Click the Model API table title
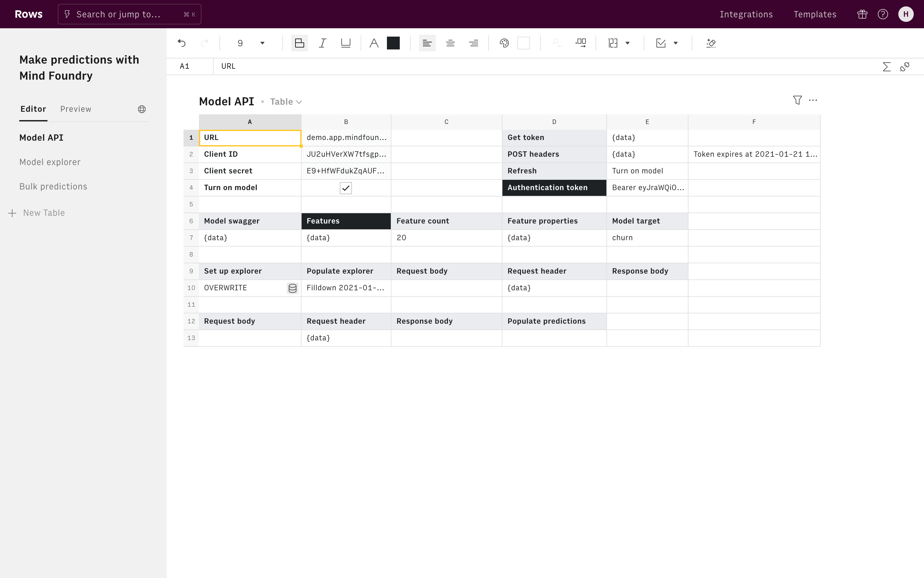The height and width of the screenshot is (578, 924). point(227,101)
